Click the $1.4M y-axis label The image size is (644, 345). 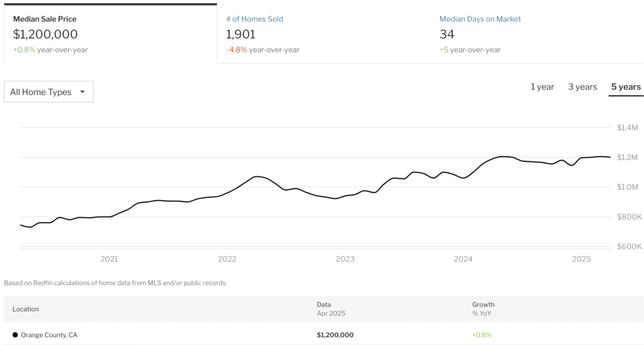click(627, 128)
